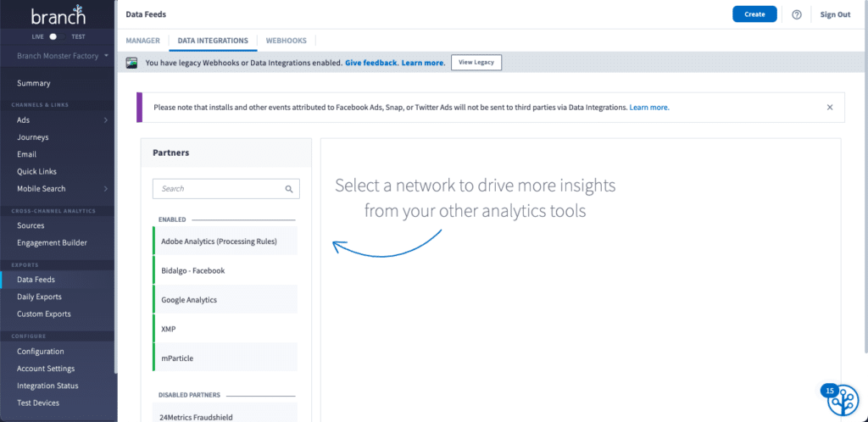This screenshot has width=868, height=422.
Task: Dismiss the Facebook Ads notice banner
Action: coord(829,108)
